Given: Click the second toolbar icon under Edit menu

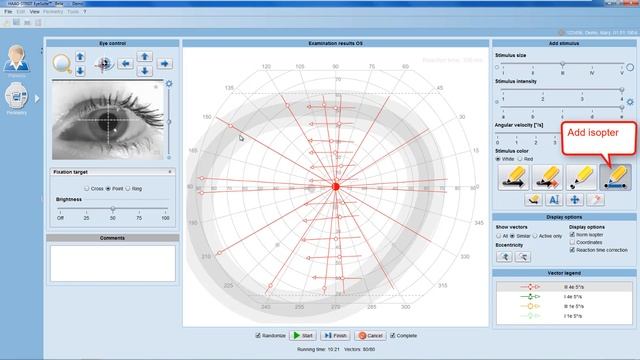Looking at the screenshot, I should pyautogui.click(x=17, y=22).
